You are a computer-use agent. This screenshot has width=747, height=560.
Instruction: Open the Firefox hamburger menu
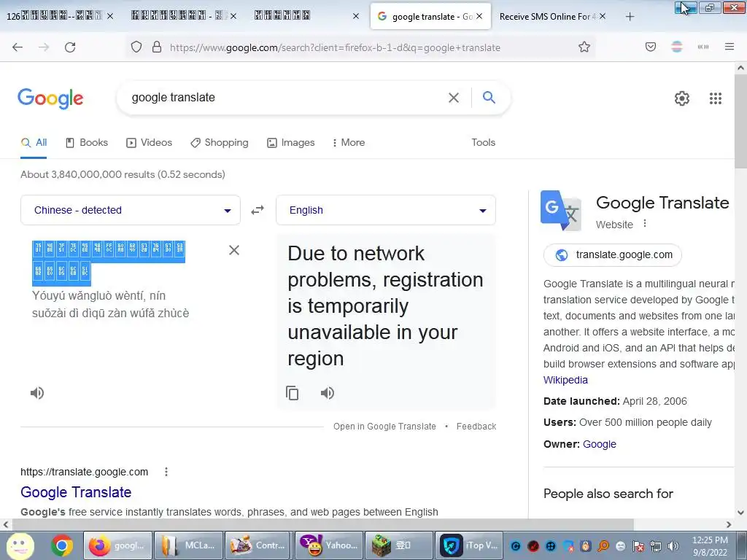[729, 47]
